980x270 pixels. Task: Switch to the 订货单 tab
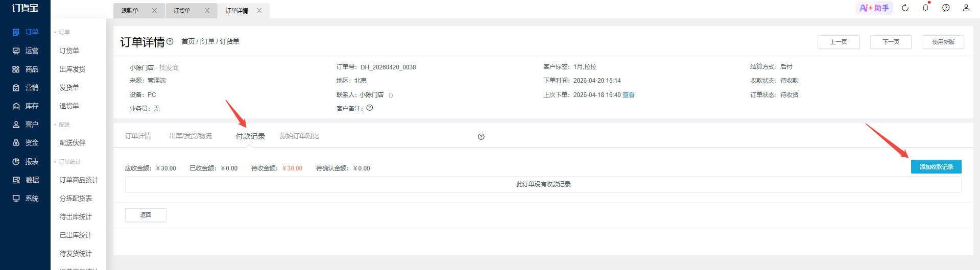[182, 11]
